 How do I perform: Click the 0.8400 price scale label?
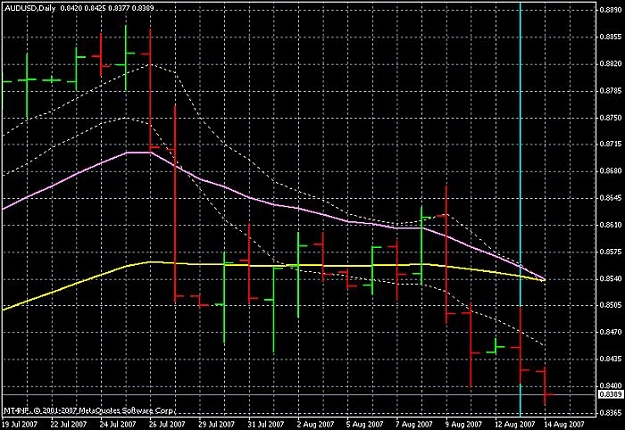click(x=611, y=385)
